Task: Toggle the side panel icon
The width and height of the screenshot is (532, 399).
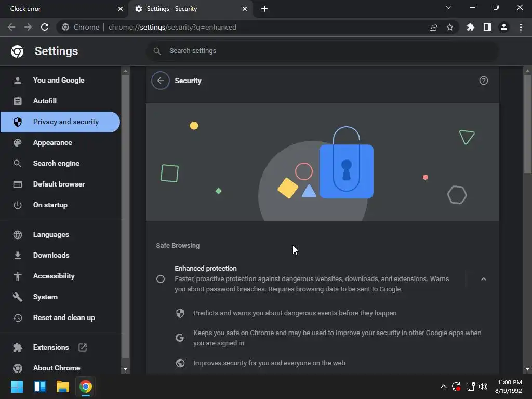Action: pyautogui.click(x=487, y=27)
